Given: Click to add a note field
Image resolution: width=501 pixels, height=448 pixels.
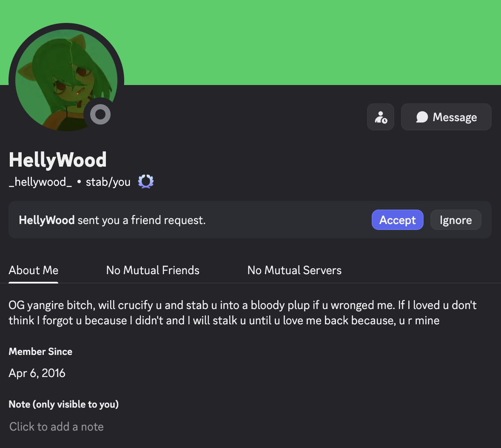Looking at the screenshot, I should click(57, 427).
